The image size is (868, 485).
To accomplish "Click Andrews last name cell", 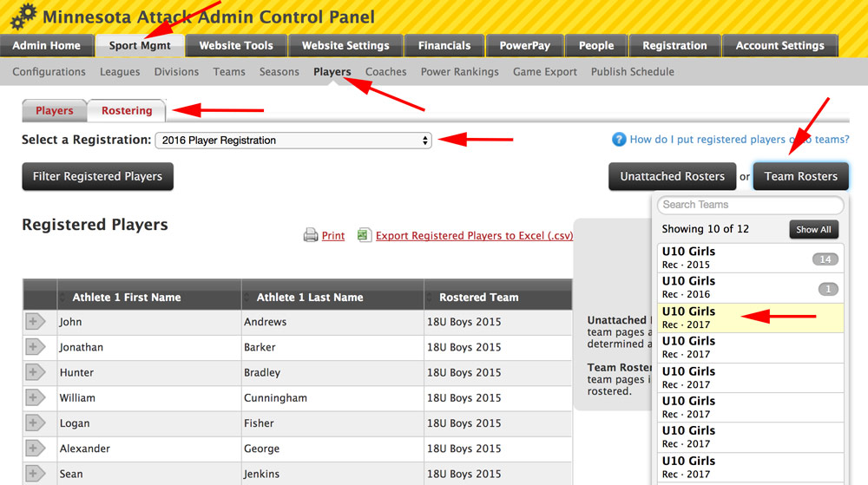I will coord(332,322).
